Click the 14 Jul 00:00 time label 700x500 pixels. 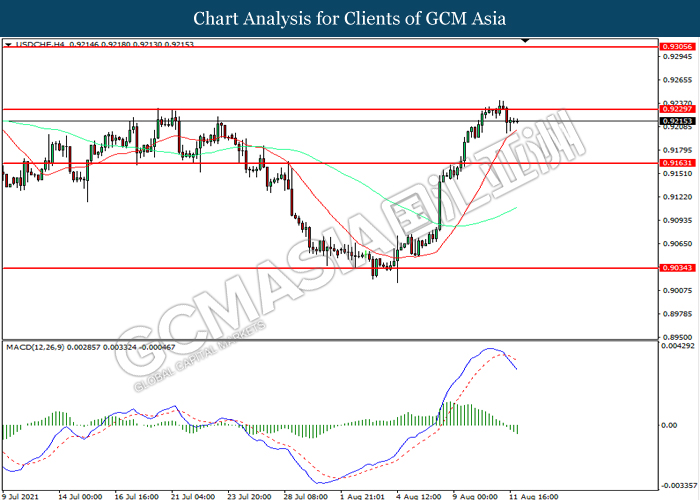click(80, 496)
